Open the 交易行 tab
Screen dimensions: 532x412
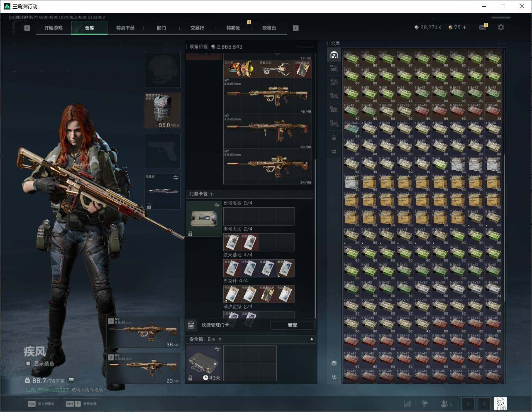(x=197, y=28)
